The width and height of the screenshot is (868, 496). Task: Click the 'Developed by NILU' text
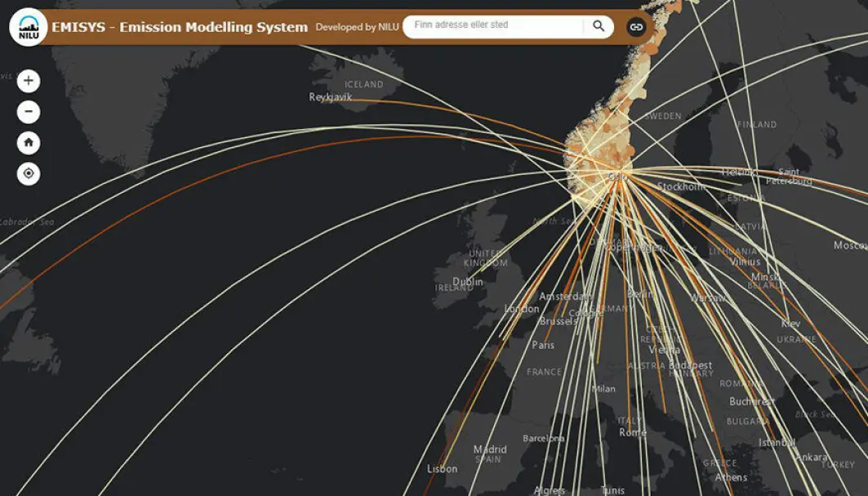click(357, 27)
